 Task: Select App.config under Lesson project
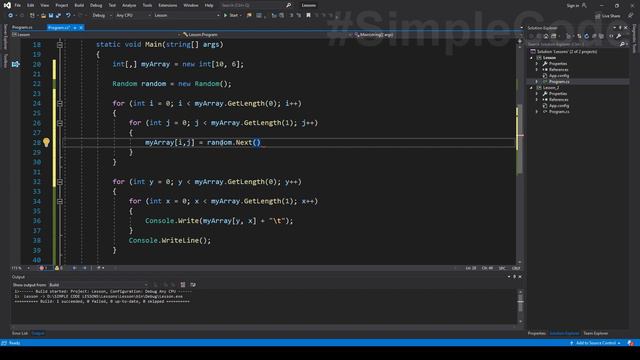[559, 76]
